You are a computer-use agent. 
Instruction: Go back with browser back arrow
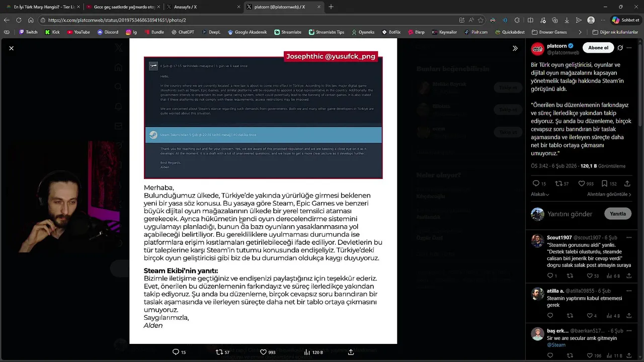click(x=7, y=20)
